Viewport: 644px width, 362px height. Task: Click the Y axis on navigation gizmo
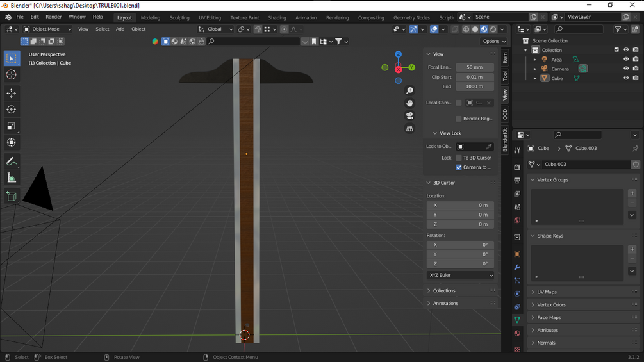coord(411,67)
